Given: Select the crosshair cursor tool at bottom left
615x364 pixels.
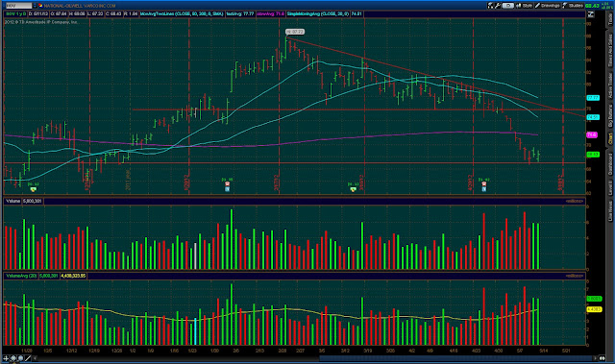Looking at the screenshot, I should [6, 358].
